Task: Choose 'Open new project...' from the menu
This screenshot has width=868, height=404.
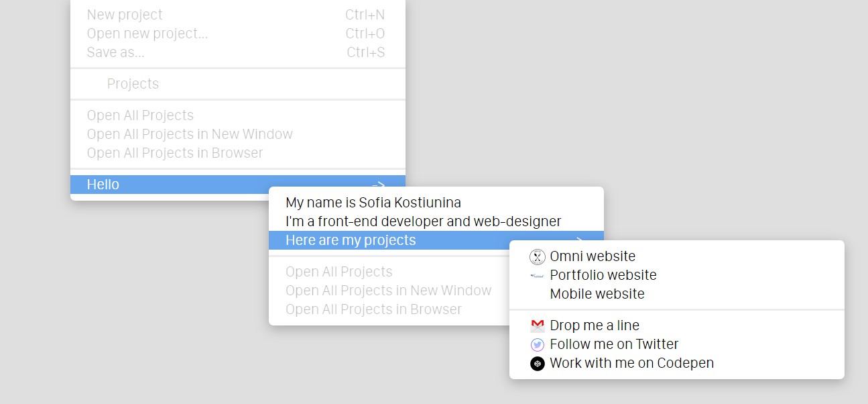Action: pos(147,34)
